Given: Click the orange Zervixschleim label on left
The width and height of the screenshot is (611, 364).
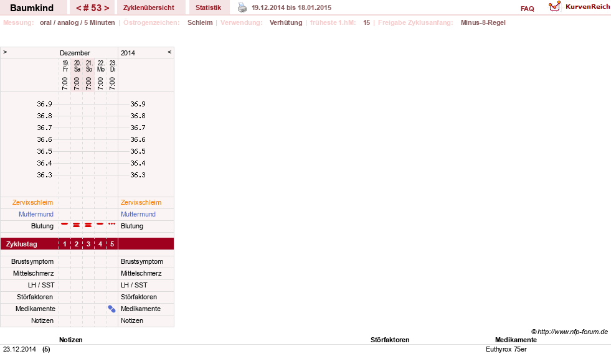Looking at the screenshot, I should pyautogui.click(x=33, y=202).
